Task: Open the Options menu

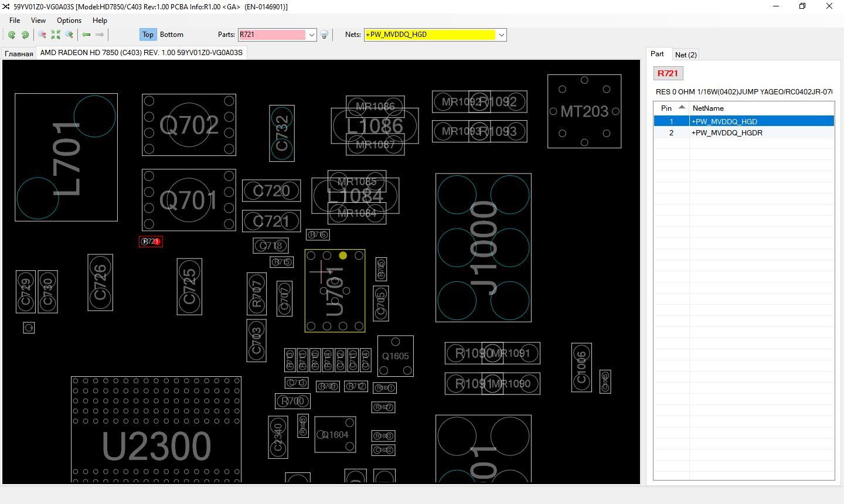Action: pos(69,20)
